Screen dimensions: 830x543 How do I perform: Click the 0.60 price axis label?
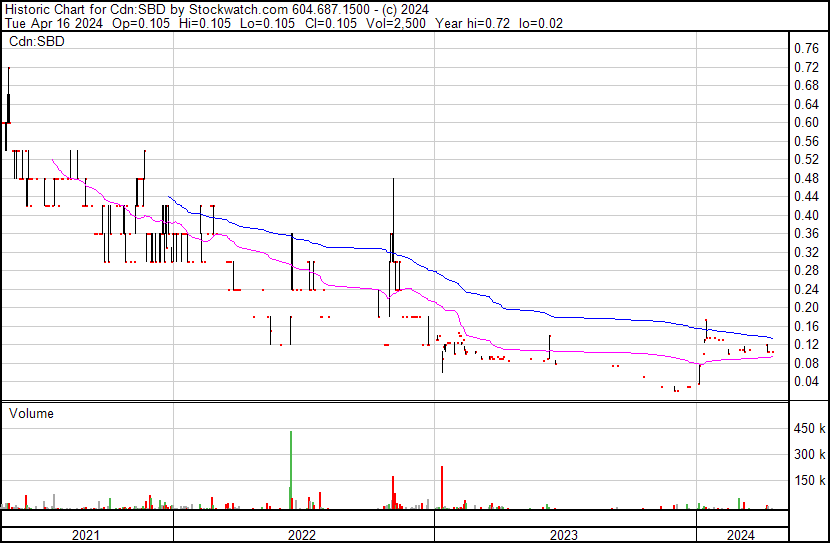(x=806, y=122)
